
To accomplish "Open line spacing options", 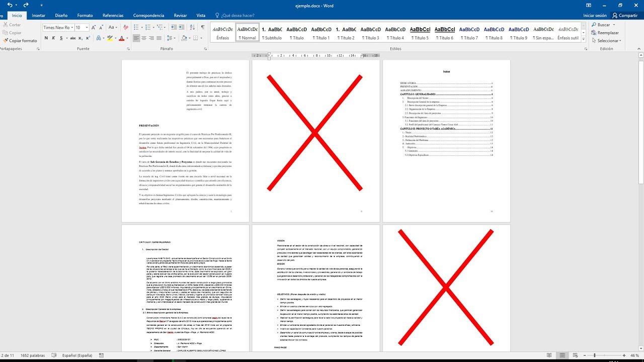I will (171, 38).
